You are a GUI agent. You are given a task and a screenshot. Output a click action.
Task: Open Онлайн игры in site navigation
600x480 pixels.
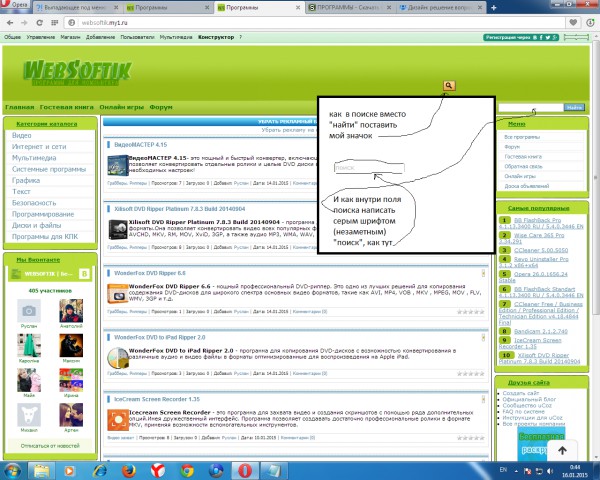[x=122, y=107]
